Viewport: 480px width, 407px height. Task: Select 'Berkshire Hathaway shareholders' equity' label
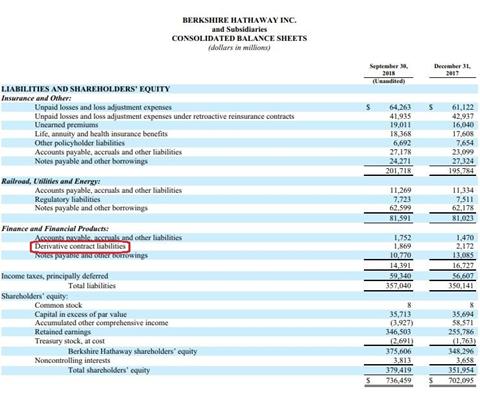click(132, 351)
